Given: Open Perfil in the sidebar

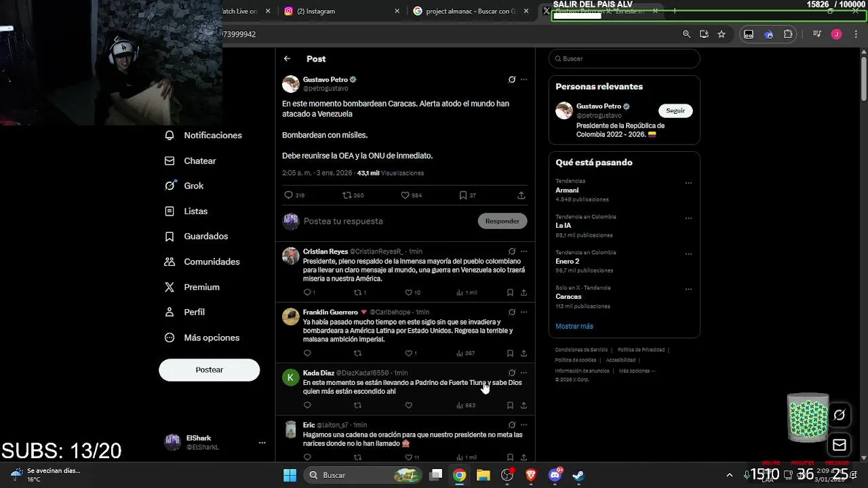Looking at the screenshot, I should [184, 312].
